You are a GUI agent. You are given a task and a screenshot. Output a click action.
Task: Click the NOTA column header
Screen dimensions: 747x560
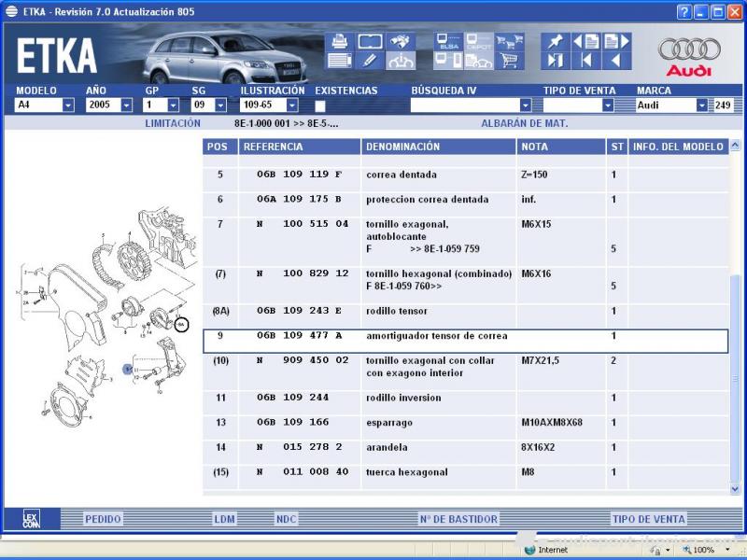(x=561, y=147)
